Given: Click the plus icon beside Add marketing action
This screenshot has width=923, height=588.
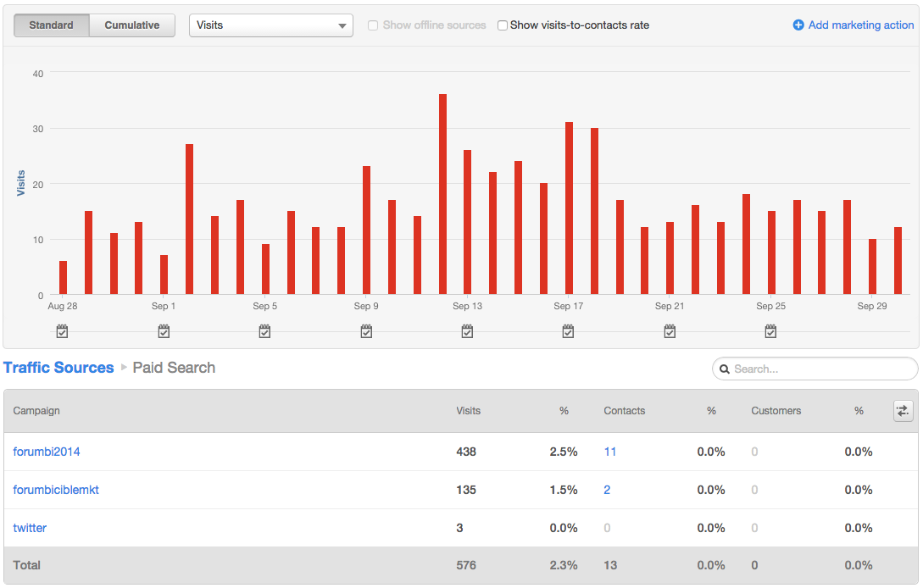Looking at the screenshot, I should [x=798, y=25].
